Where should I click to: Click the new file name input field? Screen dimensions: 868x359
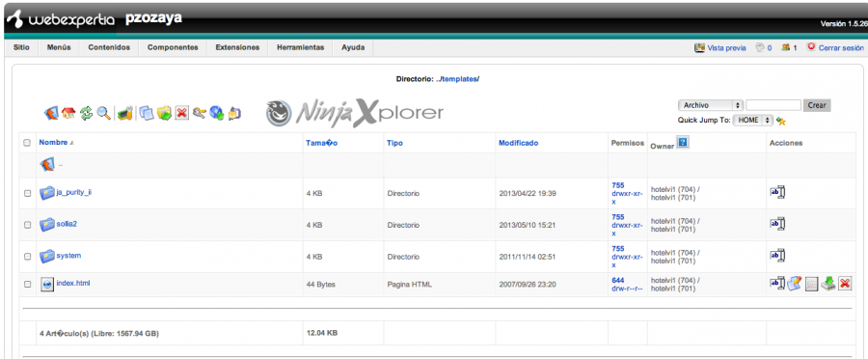pyautogui.click(x=773, y=105)
